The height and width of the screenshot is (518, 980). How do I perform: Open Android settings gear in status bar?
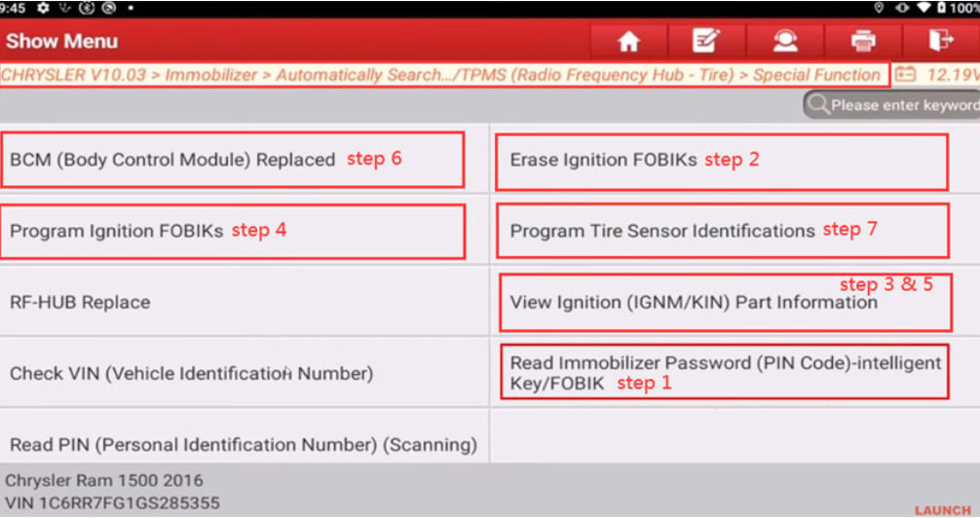(43, 8)
